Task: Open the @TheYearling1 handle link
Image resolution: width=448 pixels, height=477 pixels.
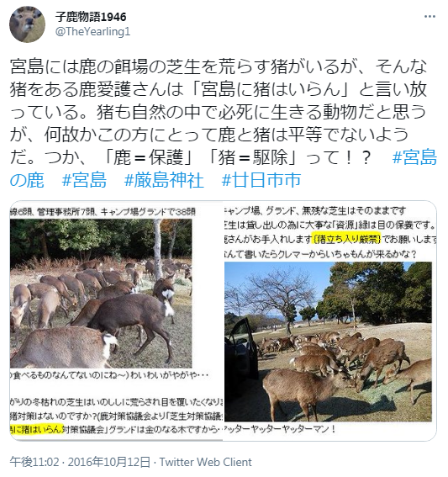Action: tap(92, 31)
